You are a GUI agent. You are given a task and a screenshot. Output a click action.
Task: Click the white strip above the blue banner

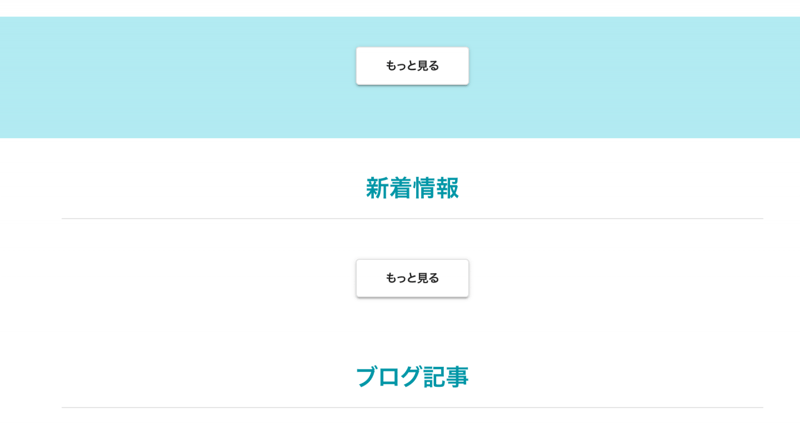(x=400, y=7)
